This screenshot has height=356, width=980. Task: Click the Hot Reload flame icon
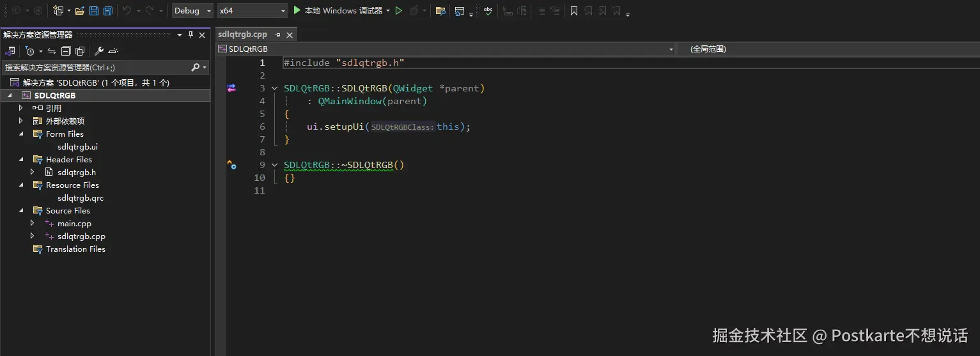coord(414,10)
